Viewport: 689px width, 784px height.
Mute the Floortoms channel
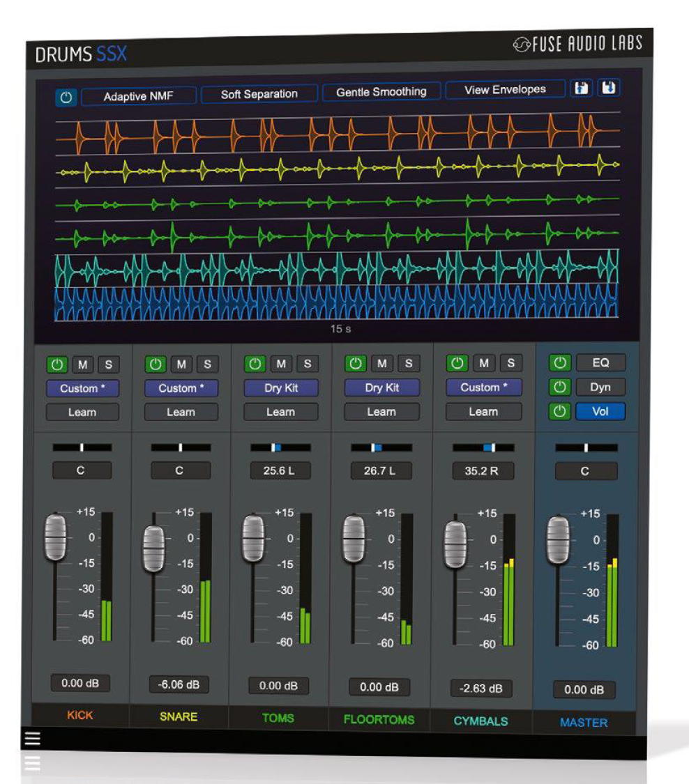(x=381, y=363)
